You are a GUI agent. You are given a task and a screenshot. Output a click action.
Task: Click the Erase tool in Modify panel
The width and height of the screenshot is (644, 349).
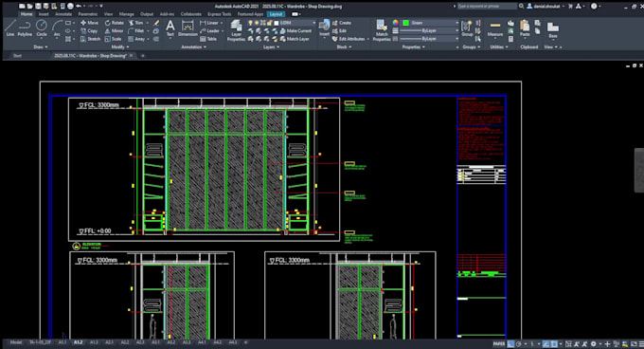click(x=156, y=23)
